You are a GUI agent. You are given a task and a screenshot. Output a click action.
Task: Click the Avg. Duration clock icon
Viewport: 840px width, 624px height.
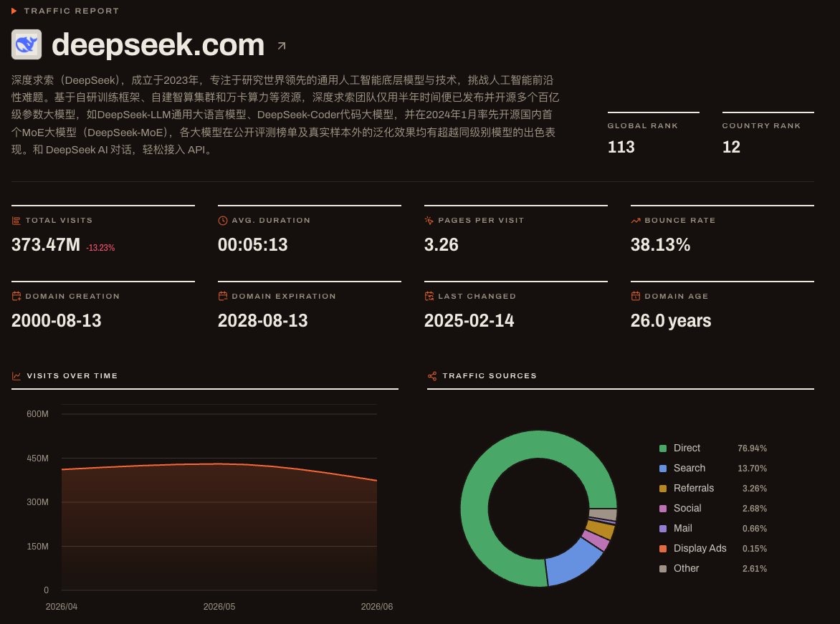(x=223, y=221)
